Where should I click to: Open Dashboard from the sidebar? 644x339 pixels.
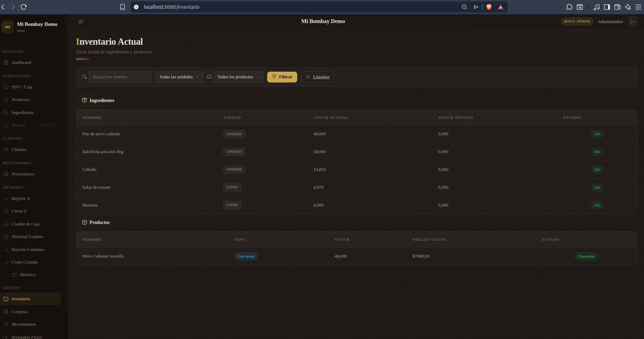(21, 63)
